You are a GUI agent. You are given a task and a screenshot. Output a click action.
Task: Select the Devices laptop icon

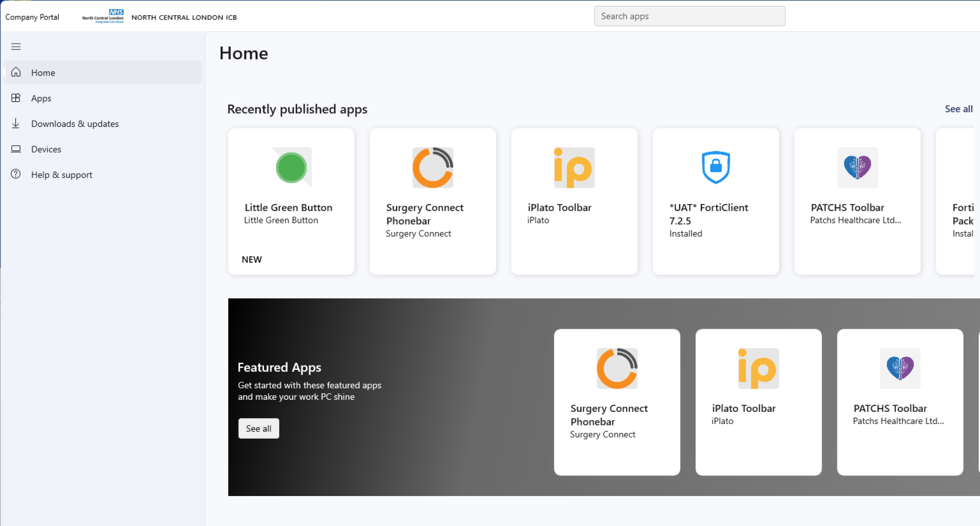tap(16, 149)
